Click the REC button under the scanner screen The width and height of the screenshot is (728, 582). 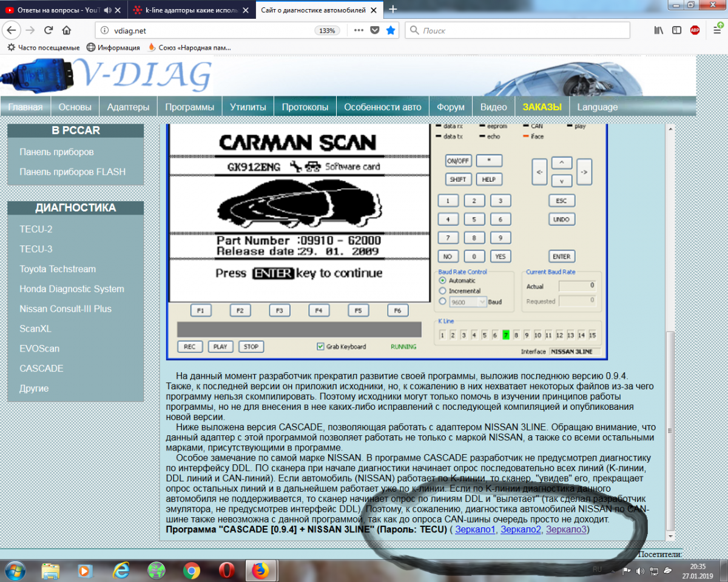coord(190,347)
